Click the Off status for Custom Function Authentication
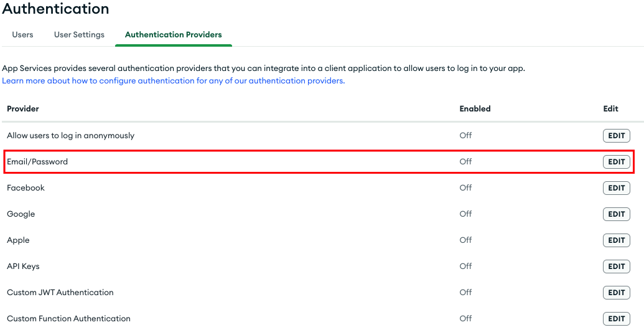This screenshot has height=335, width=644. point(465,319)
